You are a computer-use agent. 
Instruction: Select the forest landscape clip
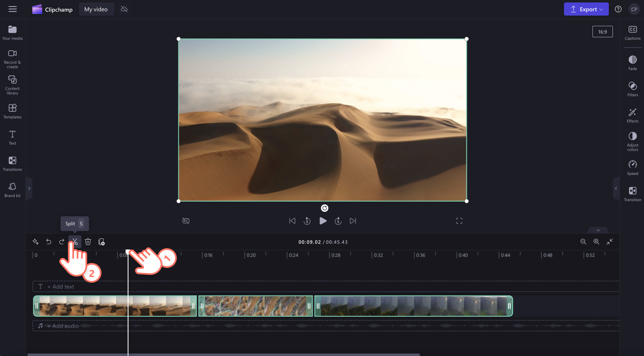tap(414, 306)
